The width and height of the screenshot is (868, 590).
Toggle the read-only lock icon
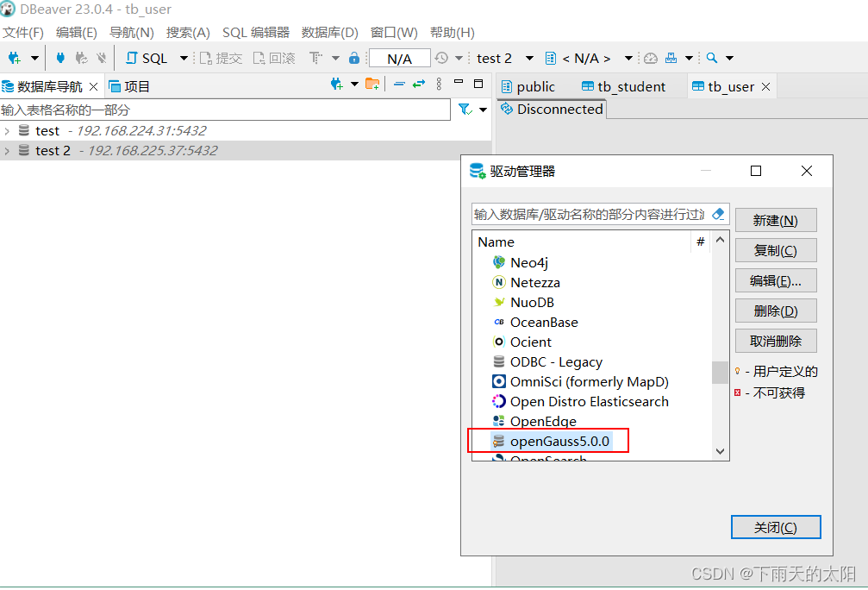pos(354,58)
